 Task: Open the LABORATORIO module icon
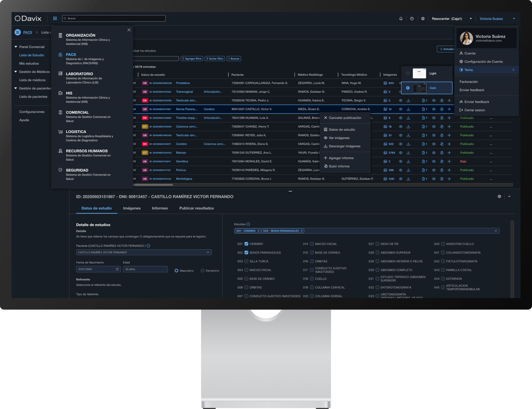pyautogui.click(x=60, y=73)
